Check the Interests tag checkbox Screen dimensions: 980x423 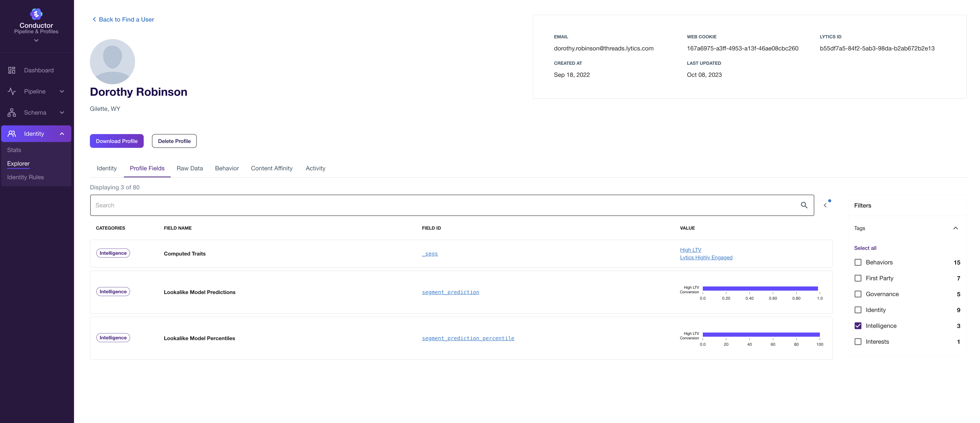(858, 342)
